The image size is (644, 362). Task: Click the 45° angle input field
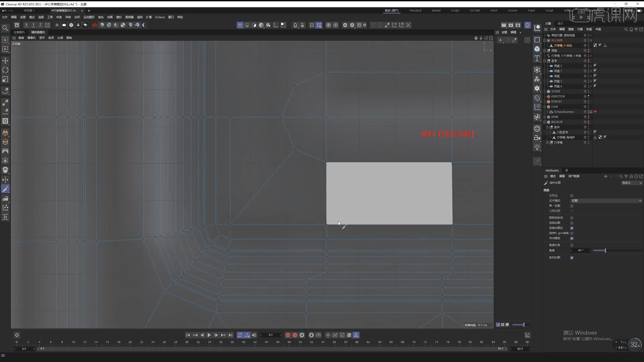(581, 251)
